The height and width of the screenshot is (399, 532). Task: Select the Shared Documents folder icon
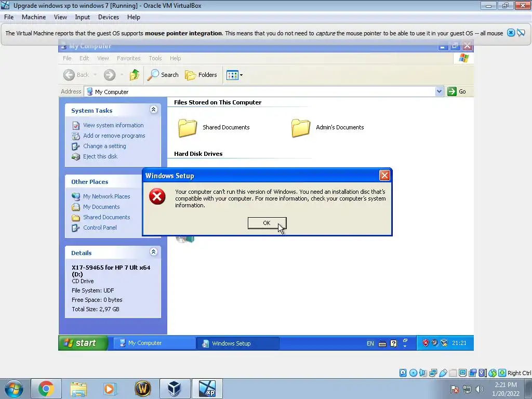click(188, 128)
